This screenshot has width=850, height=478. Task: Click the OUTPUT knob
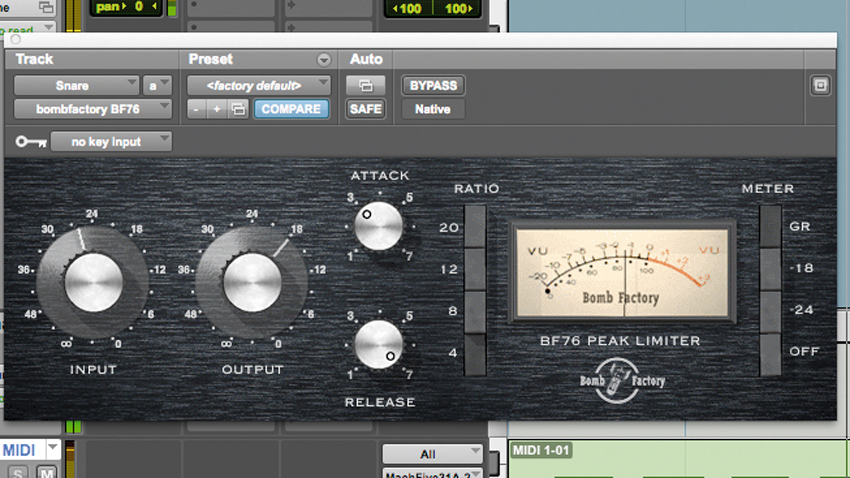(252, 282)
